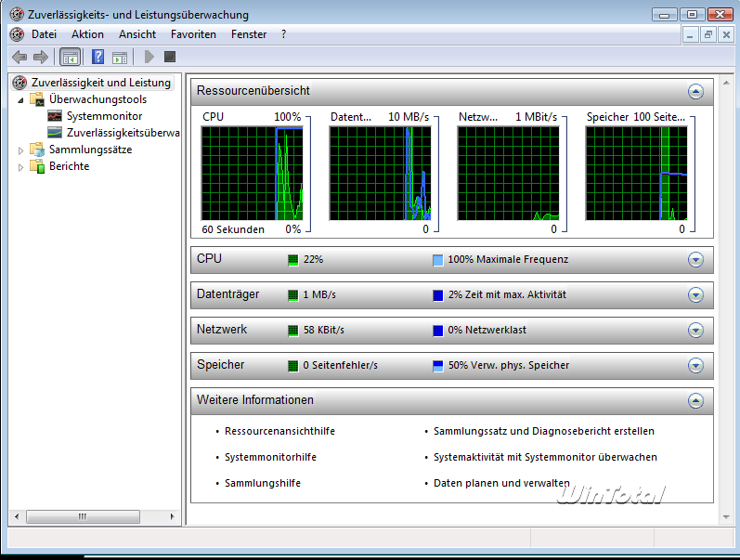The height and width of the screenshot is (560, 740).
Task: Open help via blue question mark icon
Action: coord(97,58)
